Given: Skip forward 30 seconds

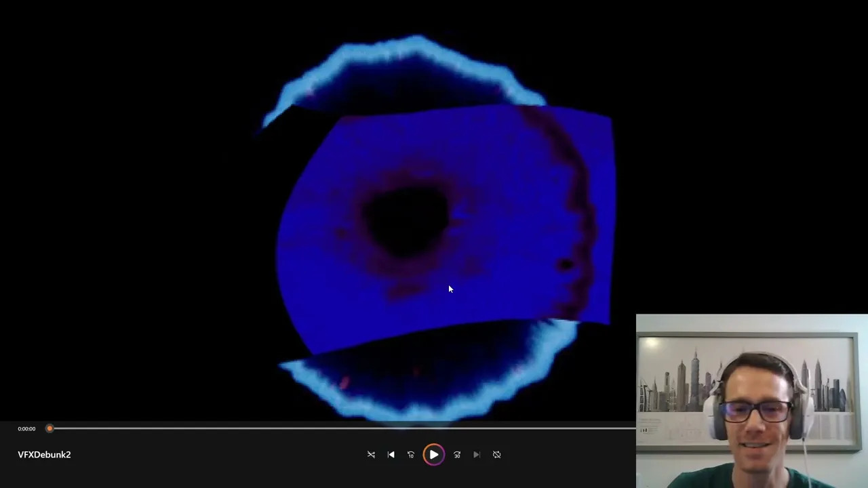Looking at the screenshot, I should tap(457, 455).
